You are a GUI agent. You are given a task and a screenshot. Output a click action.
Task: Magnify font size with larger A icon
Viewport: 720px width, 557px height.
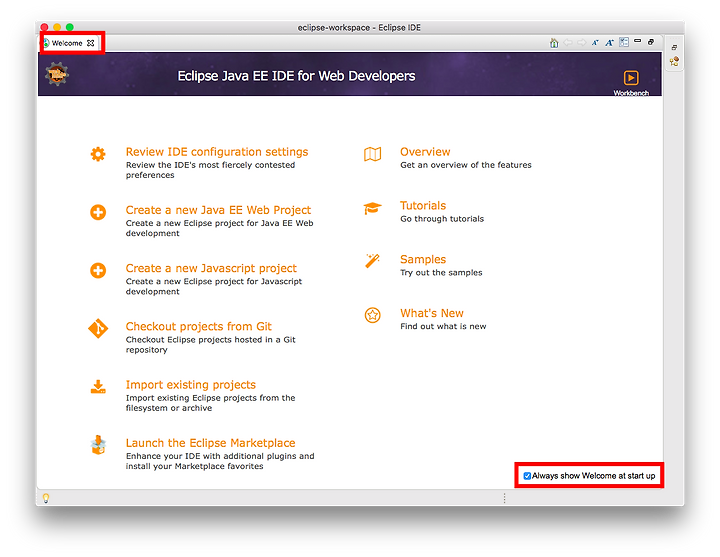609,43
